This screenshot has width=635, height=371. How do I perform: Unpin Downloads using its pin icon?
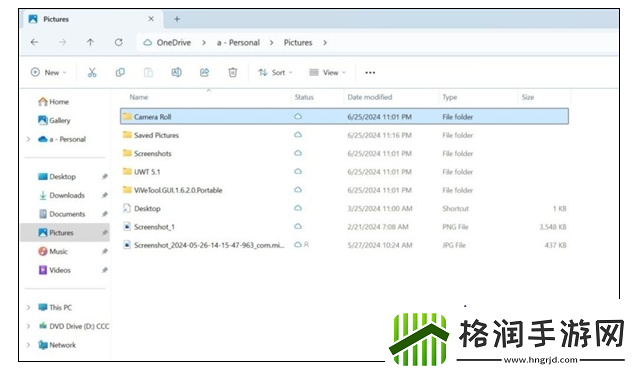point(104,195)
